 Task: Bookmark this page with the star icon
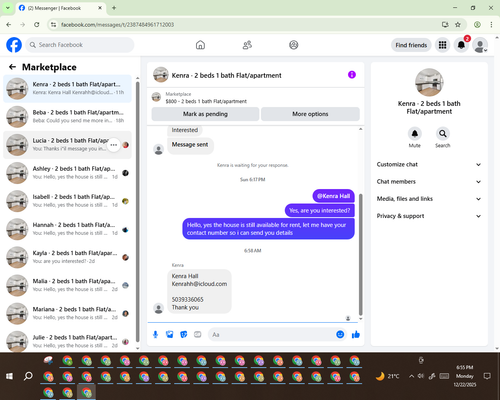click(458, 25)
